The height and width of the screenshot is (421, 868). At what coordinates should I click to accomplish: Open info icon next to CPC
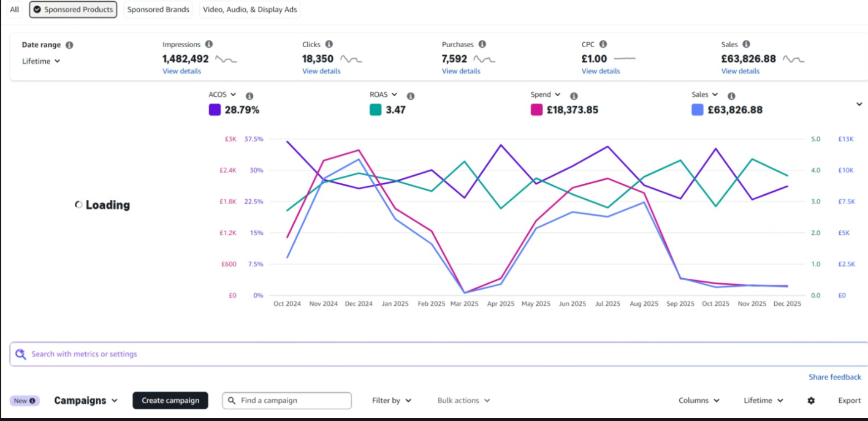click(x=603, y=44)
